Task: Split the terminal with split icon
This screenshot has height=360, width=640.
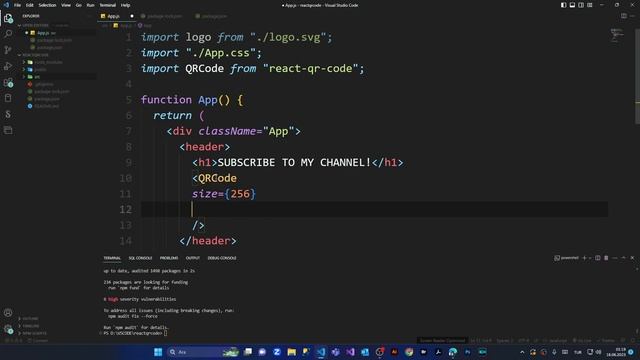Action: (x=598, y=258)
